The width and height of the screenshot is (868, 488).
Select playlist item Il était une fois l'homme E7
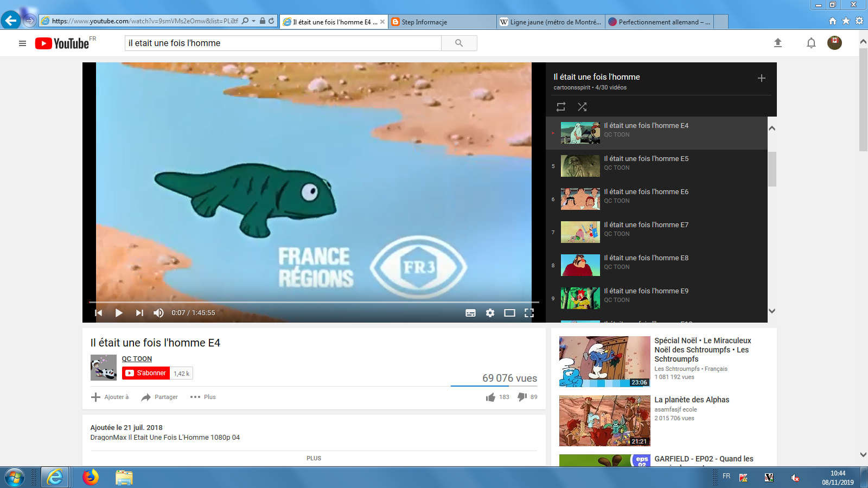pyautogui.click(x=656, y=232)
